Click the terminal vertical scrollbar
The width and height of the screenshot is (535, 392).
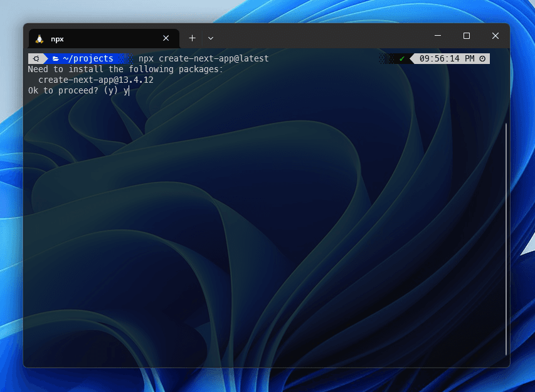[506, 239]
